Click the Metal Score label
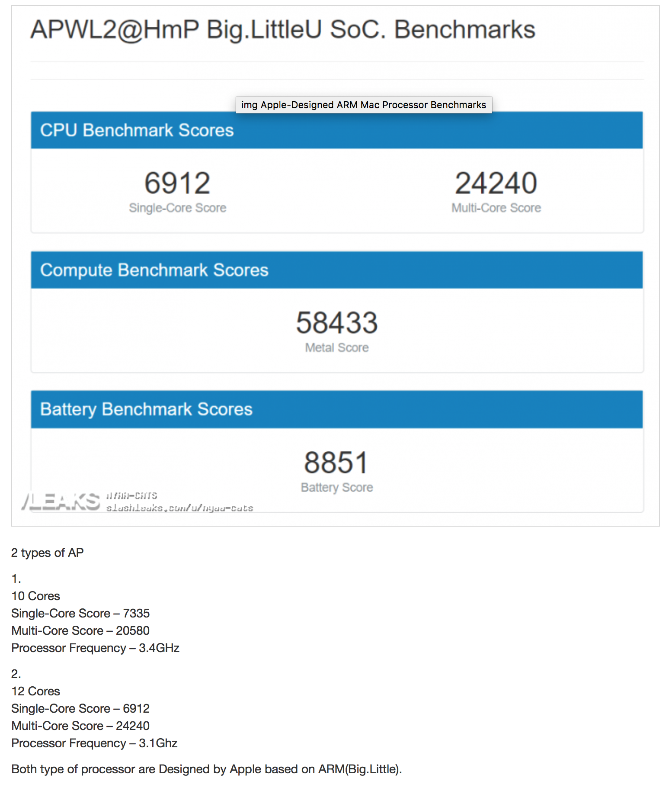 pos(337,348)
